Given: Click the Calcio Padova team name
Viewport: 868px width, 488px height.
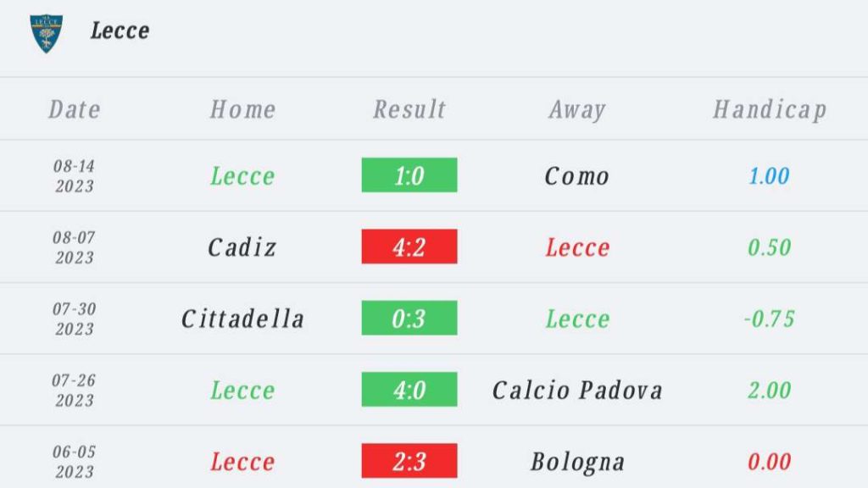Looking at the screenshot, I should (x=577, y=390).
